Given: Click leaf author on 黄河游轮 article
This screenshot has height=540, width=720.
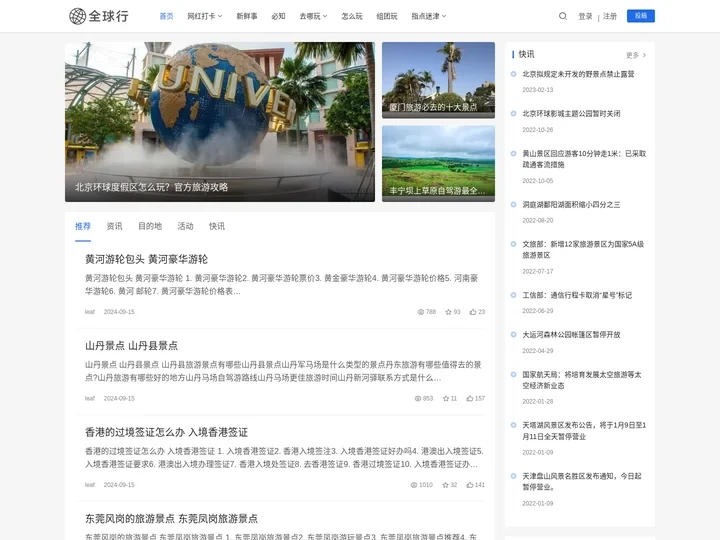Looking at the screenshot, I should (90, 312).
